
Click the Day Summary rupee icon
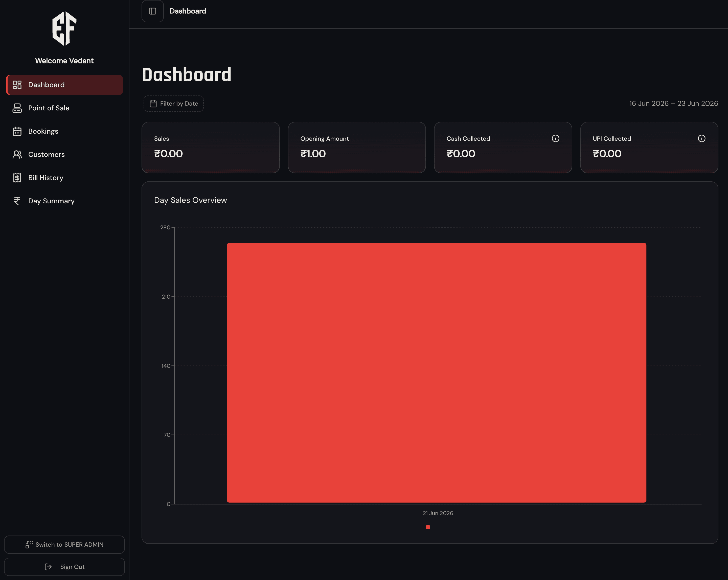point(17,201)
